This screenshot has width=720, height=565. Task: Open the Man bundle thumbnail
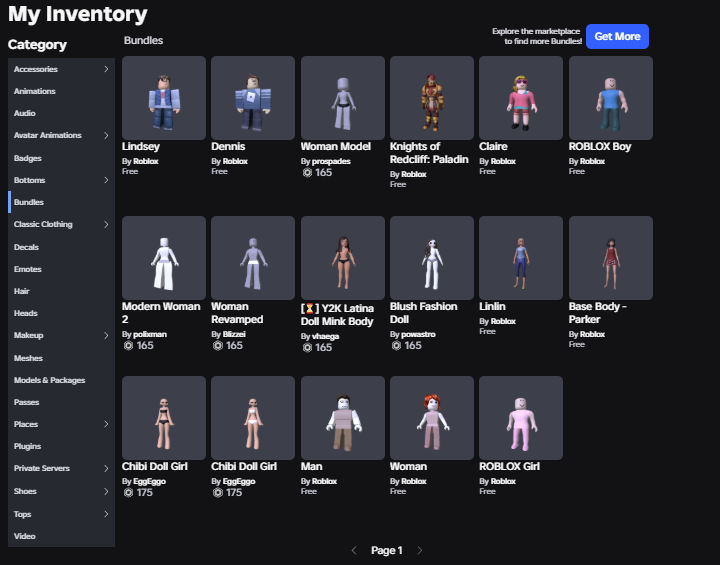(x=343, y=418)
